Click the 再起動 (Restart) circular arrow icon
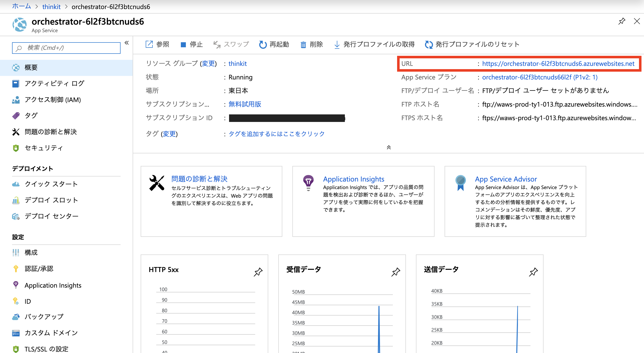Screen dimensions: 644x353 [263, 45]
